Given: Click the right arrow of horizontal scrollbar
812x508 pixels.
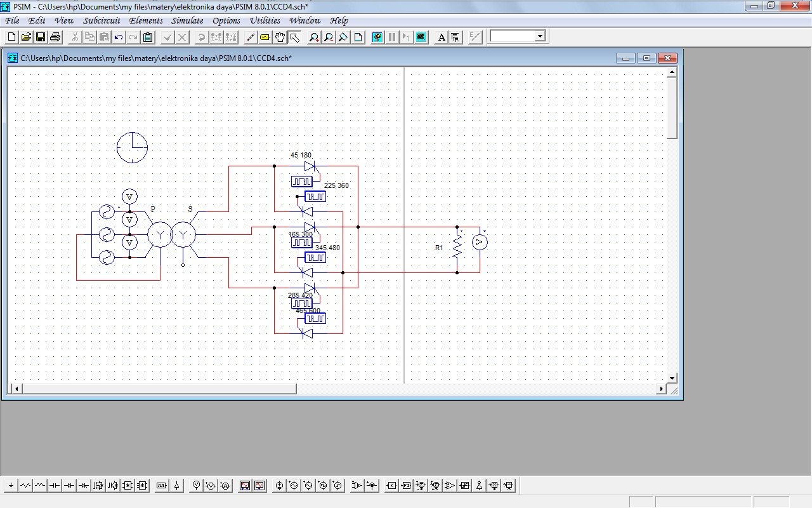Looking at the screenshot, I should [662, 388].
